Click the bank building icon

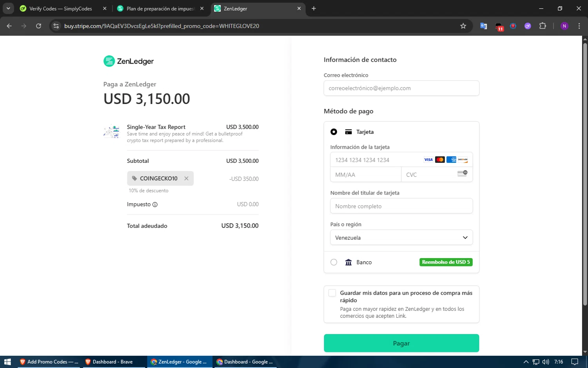tap(348, 262)
